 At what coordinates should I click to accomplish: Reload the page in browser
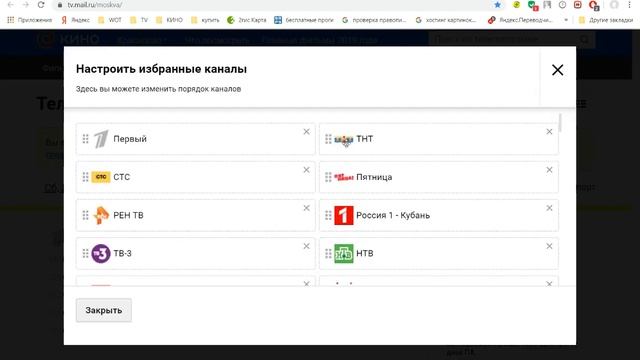click(41, 5)
